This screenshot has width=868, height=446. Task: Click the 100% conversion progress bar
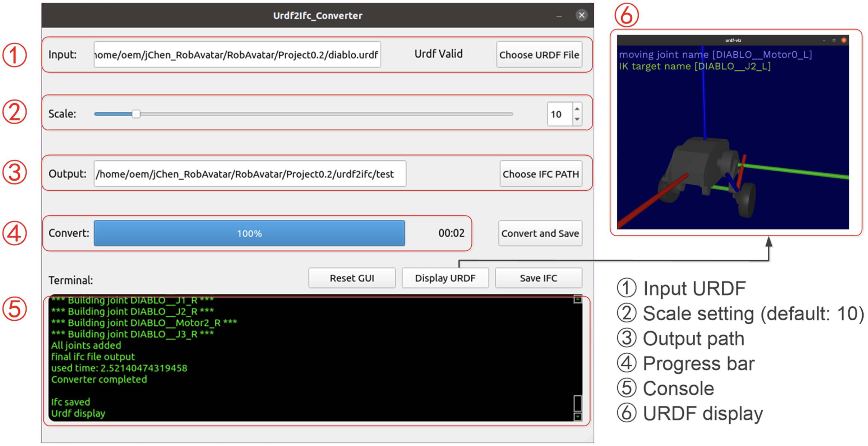pos(249,233)
